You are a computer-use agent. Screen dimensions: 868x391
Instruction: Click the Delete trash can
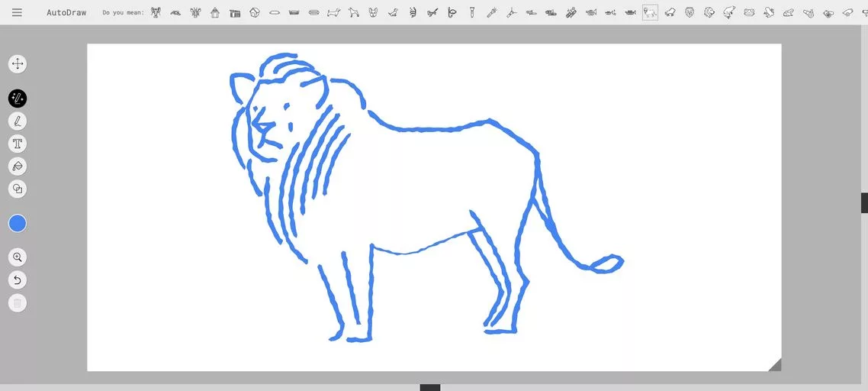point(18,303)
